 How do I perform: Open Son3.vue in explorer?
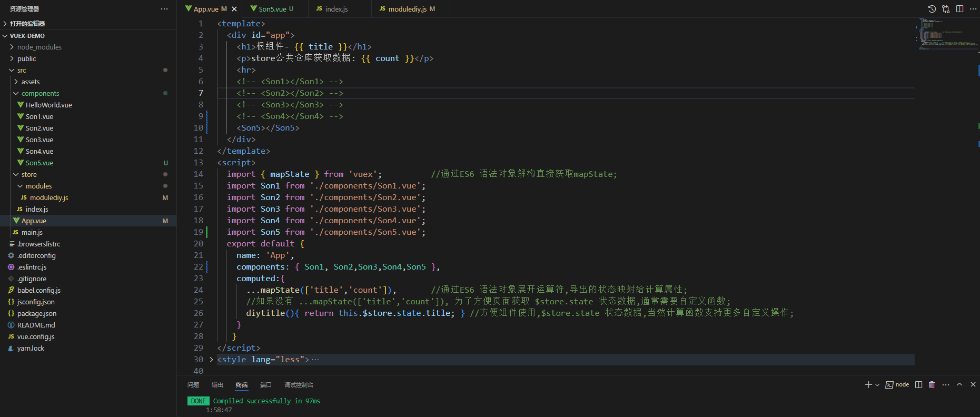pos(88,140)
